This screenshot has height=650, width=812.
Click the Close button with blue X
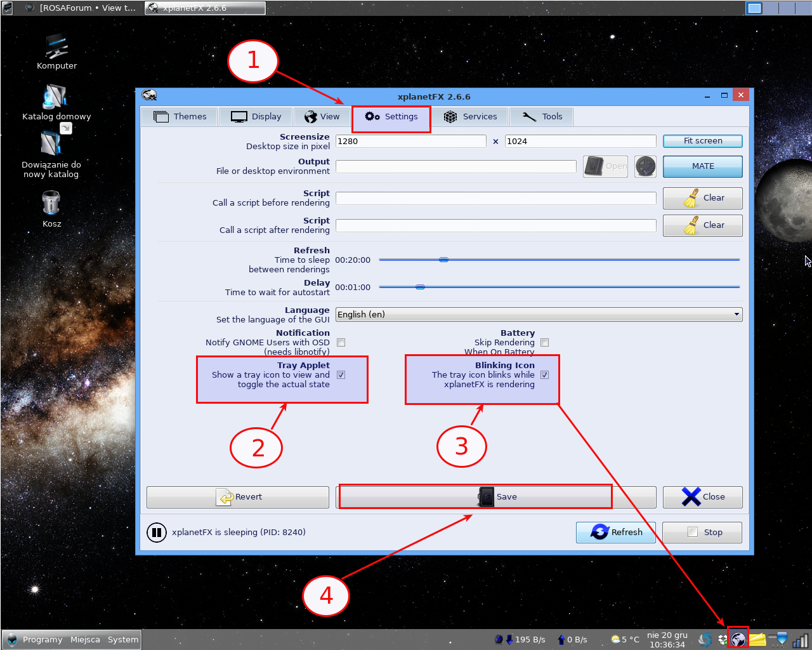click(x=703, y=497)
